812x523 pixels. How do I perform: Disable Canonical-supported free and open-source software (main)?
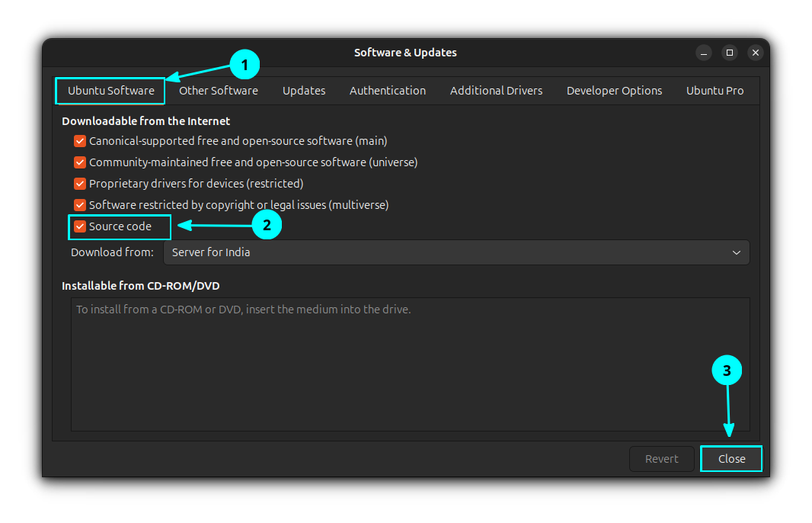pyautogui.click(x=79, y=141)
